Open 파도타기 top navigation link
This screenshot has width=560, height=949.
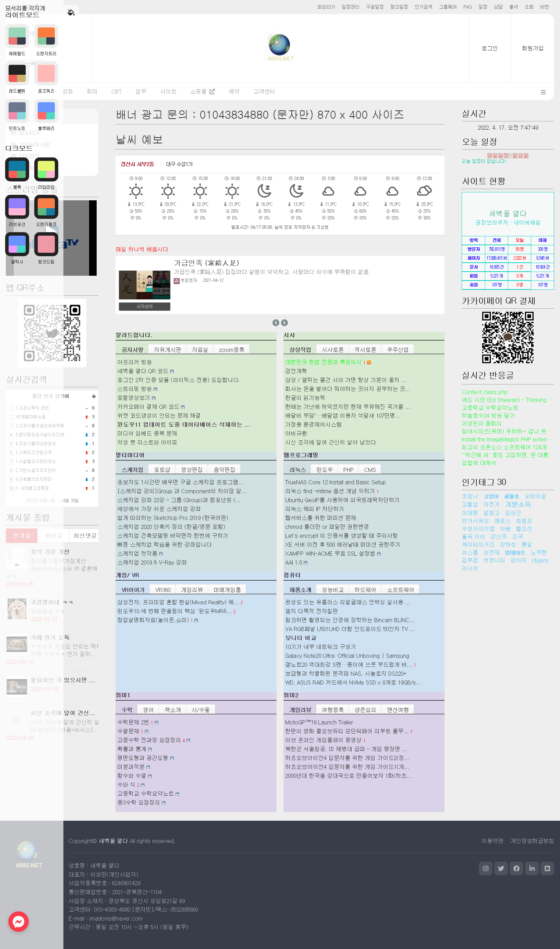coord(326,7)
